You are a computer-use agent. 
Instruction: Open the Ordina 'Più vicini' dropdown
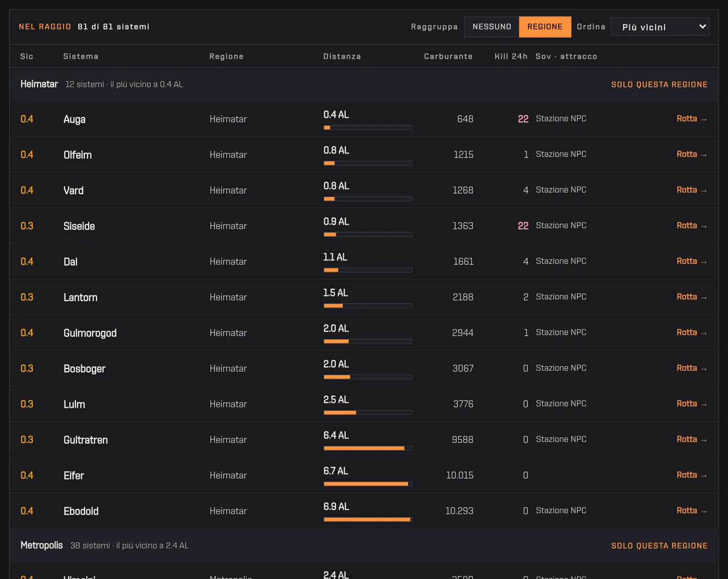click(x=660, y=27)
